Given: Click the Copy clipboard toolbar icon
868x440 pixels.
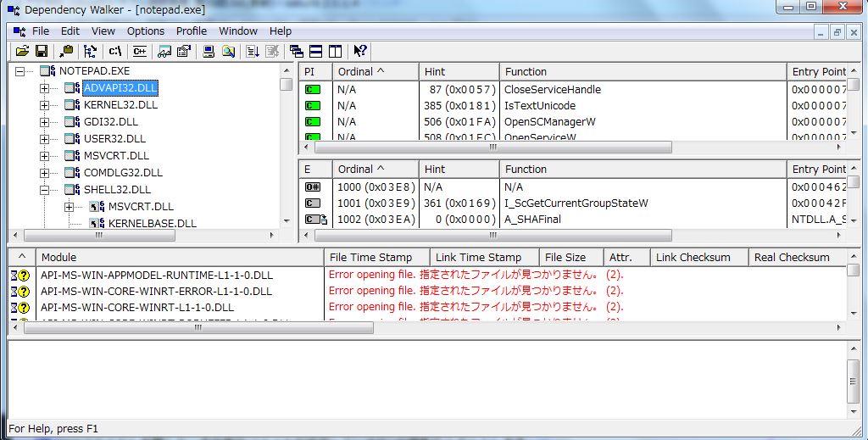Looking at the screenshot, I should 66,52.
